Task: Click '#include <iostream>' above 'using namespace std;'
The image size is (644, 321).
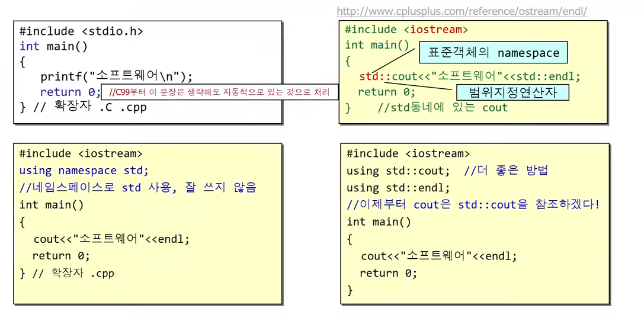Action: [x=81, y=153]
